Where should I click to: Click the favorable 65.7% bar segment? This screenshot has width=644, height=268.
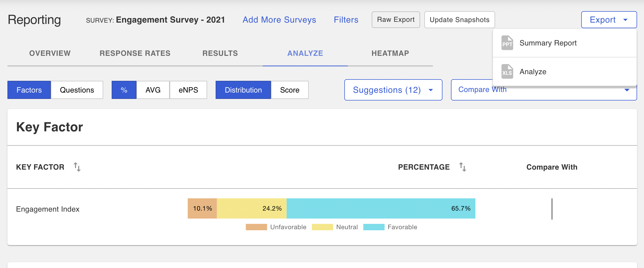[x=381, y=208]
